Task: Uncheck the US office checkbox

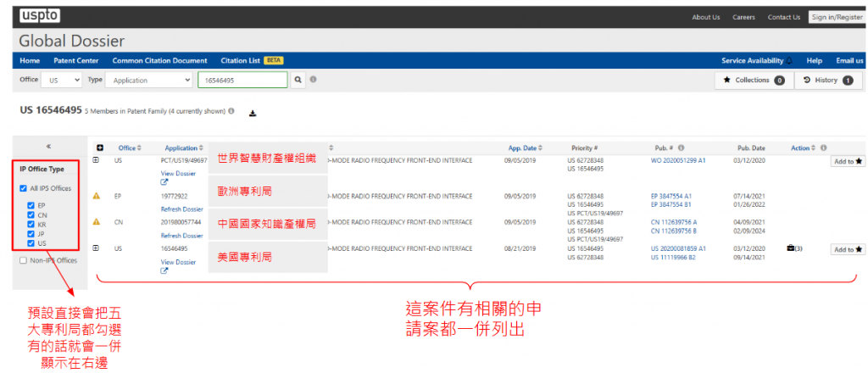Action: [x=31, y=243]
